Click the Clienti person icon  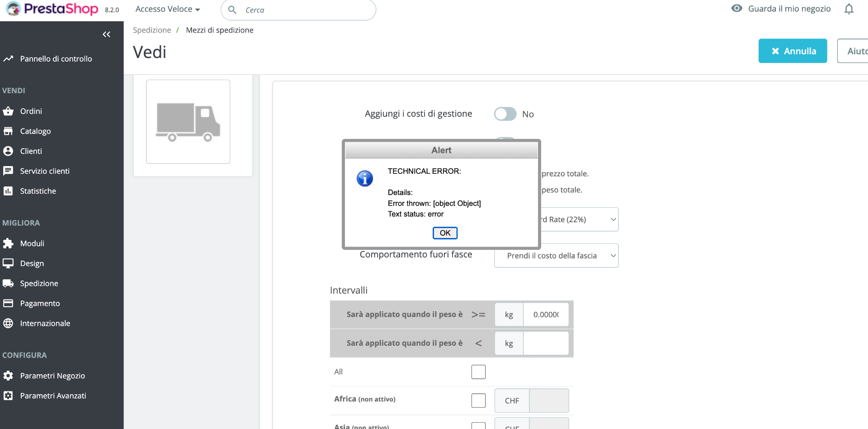click(x=8, y=151)
